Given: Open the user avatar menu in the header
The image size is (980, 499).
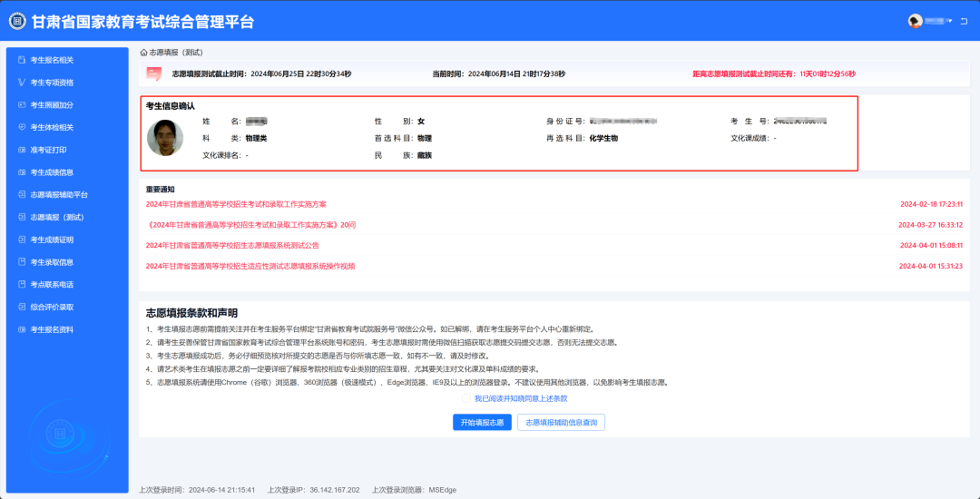Looking at the screenshot, I should 916,21.
